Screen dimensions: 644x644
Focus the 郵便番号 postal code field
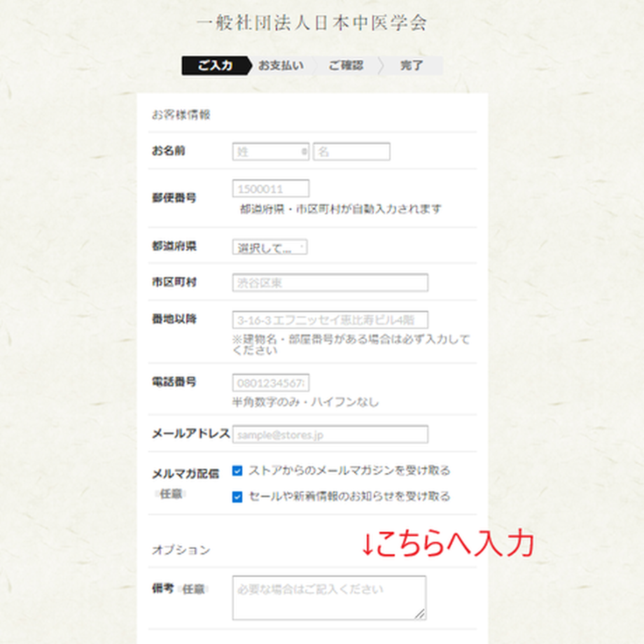pyautogui.click(x=270, y=188)
